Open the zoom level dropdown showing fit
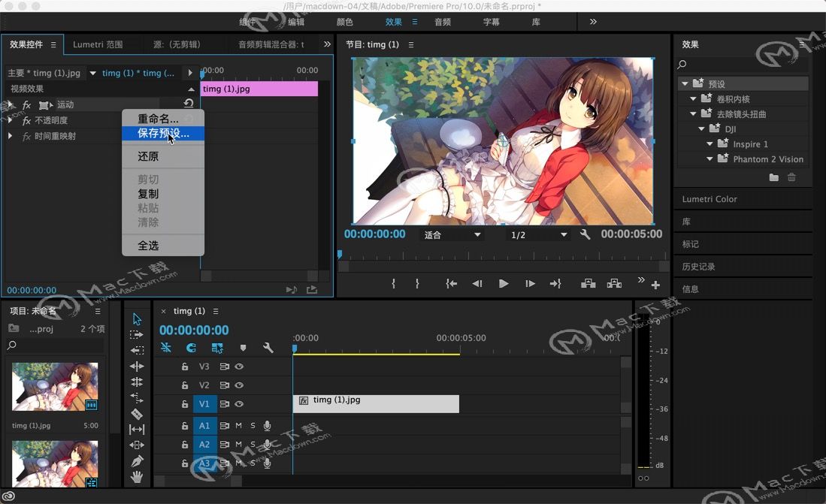 point(452,235)
